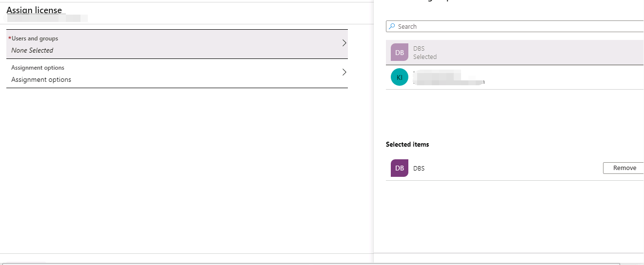Click the DBS name under Selected items
This screenshot has width=644, height=265.
click(x=419, y=169)
